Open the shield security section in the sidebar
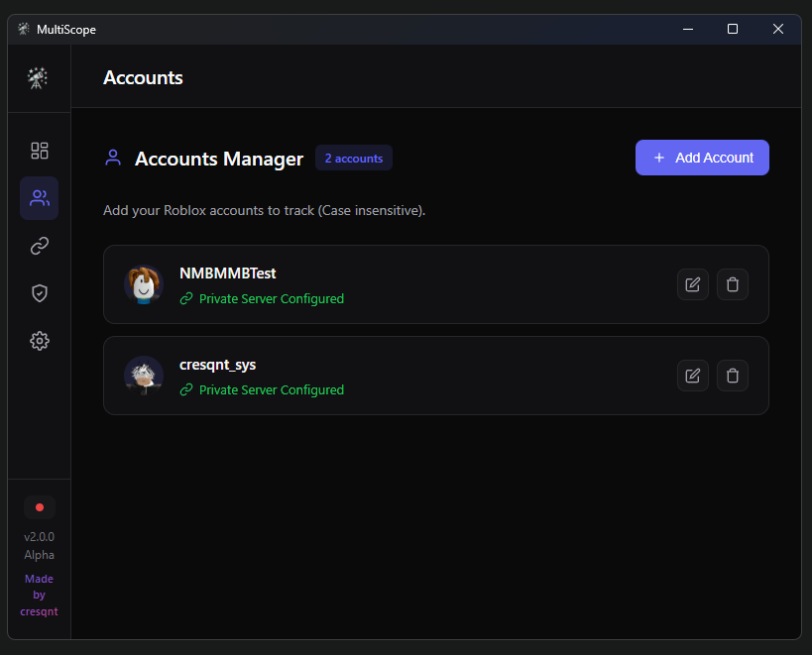812x655 pixels. [x=39, y=293]
